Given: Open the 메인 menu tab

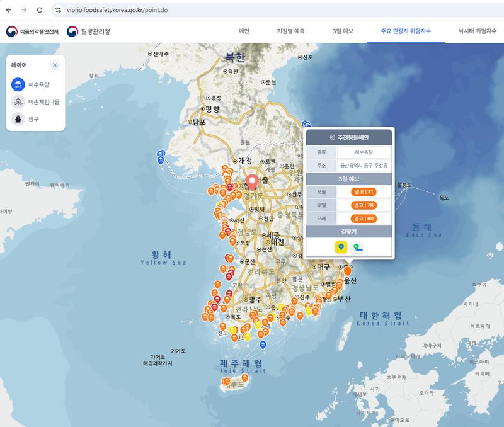Looking at the screenshot, I should click(244, 31).
